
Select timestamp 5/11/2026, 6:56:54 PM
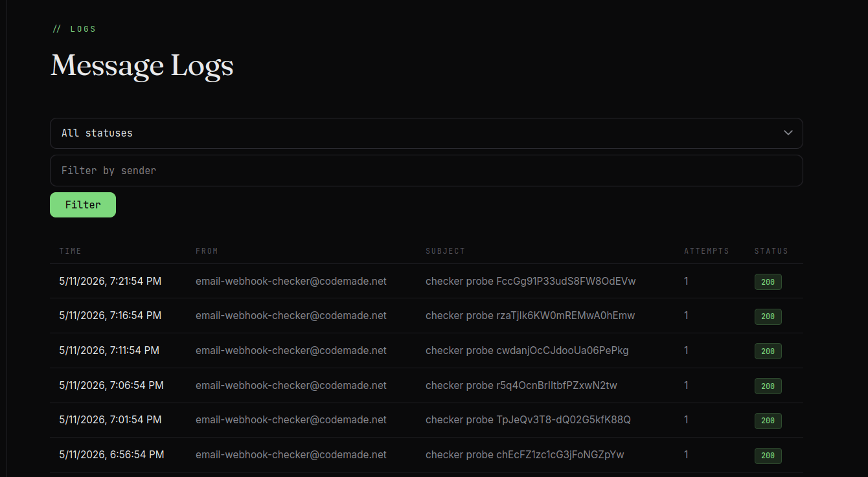click(x=111, y=455)
